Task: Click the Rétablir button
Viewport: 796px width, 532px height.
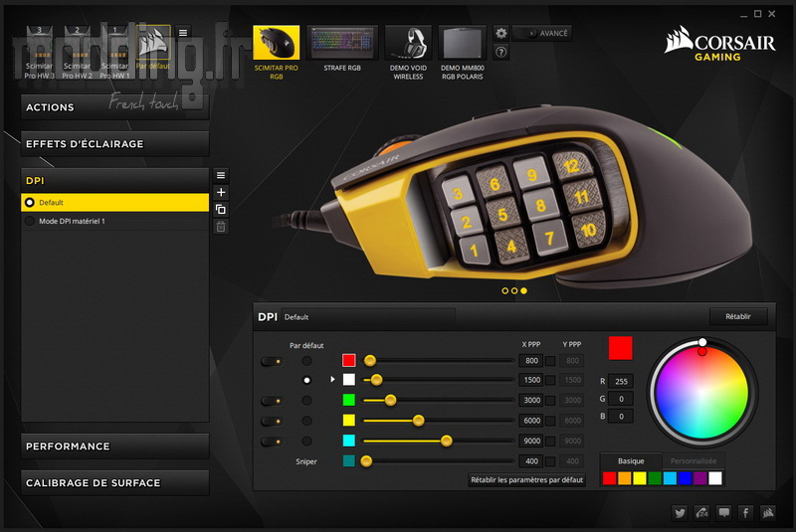Action: (x=738, y=316)
